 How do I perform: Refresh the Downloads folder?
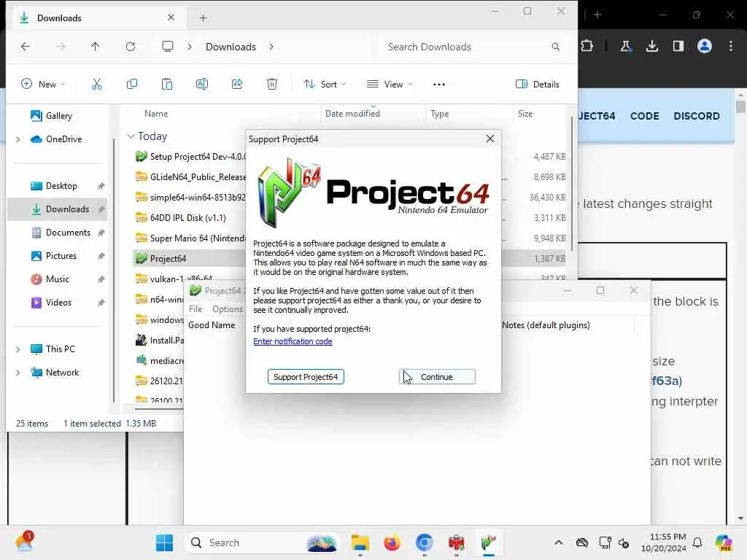click(x=131, y=47)
